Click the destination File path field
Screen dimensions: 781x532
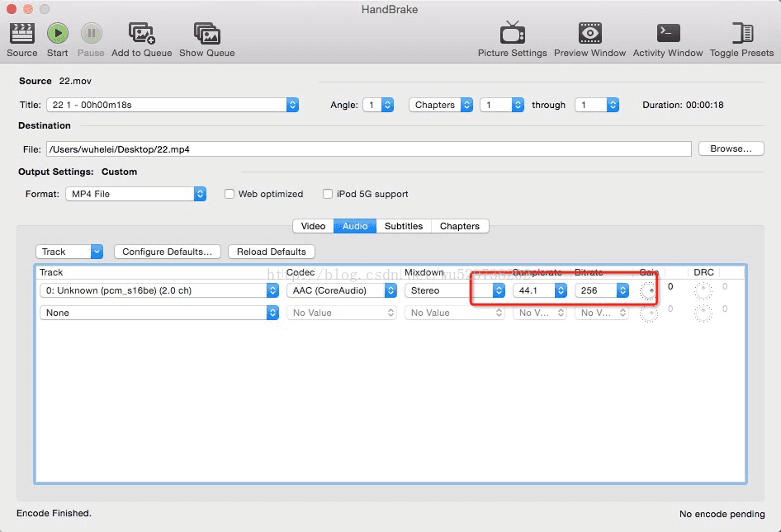click(x=369, y=149)
